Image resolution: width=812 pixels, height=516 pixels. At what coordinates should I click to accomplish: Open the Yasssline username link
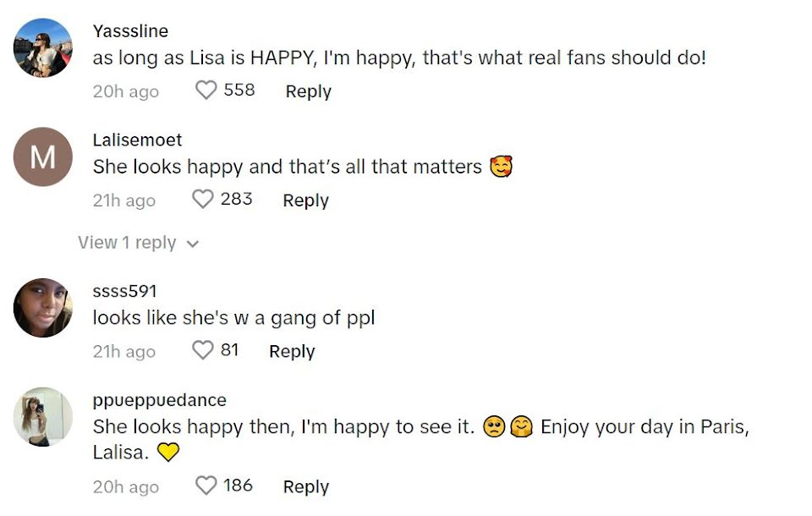pos(130,31)
